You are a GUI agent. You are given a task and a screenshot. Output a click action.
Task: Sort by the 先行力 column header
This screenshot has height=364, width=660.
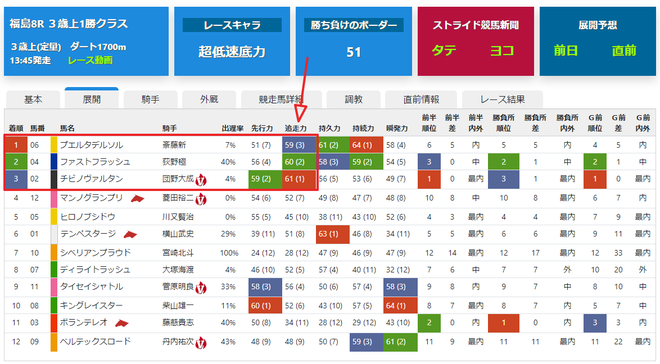click(x=262, y=128)
